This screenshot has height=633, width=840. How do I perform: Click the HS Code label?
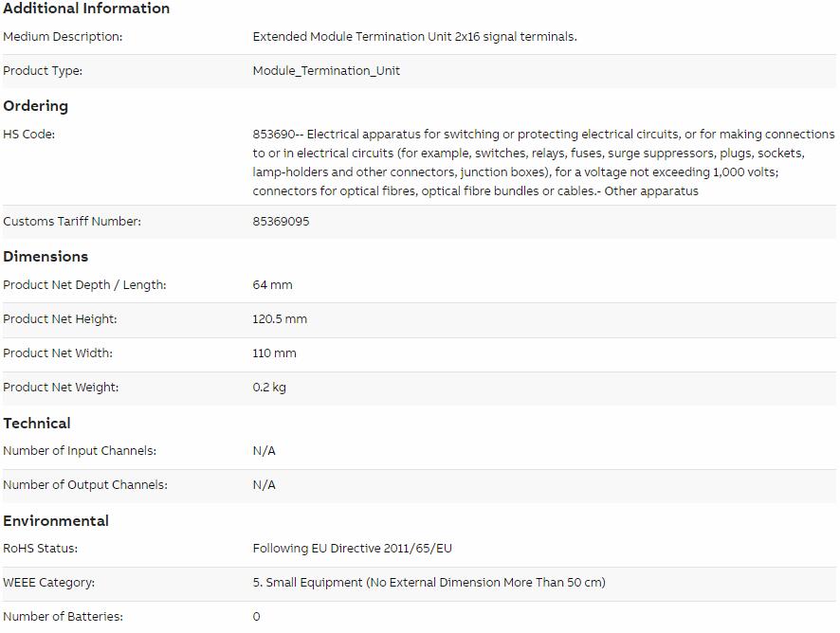[x=29, y=134]
